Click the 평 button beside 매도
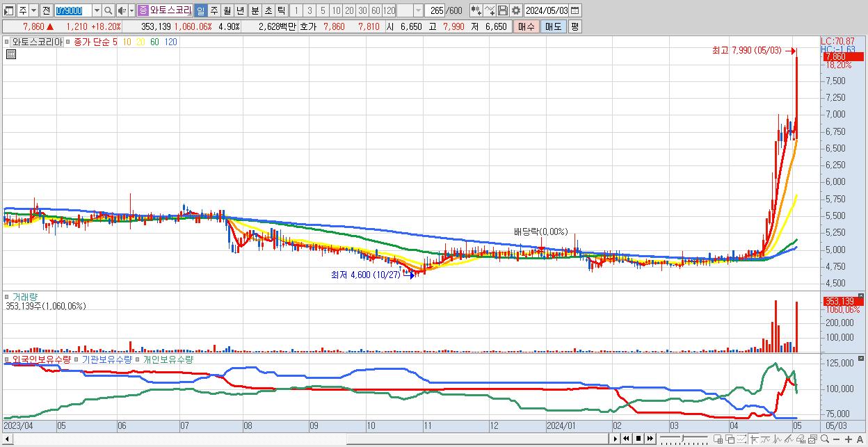 coord(574,26)
